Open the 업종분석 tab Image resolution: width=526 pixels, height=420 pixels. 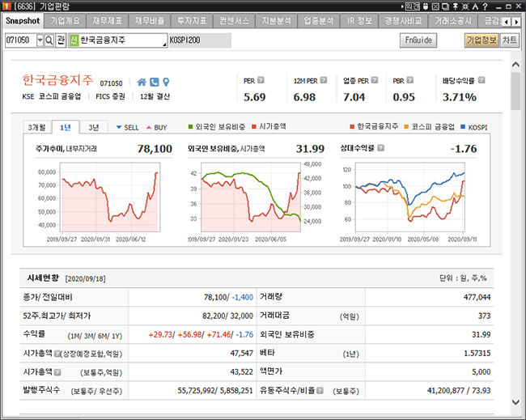pos(319,21)
